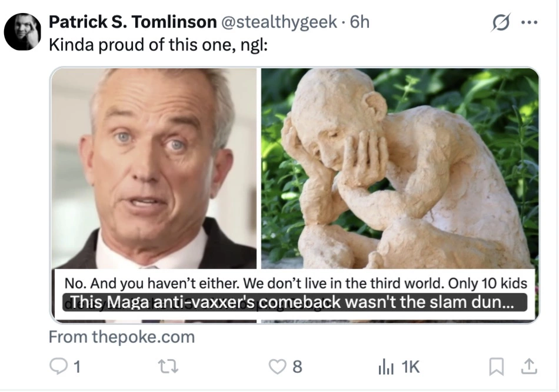Viewport: 559px width, 392px height.
Task: Click the like count number 8
Action: tap(297, 367)
